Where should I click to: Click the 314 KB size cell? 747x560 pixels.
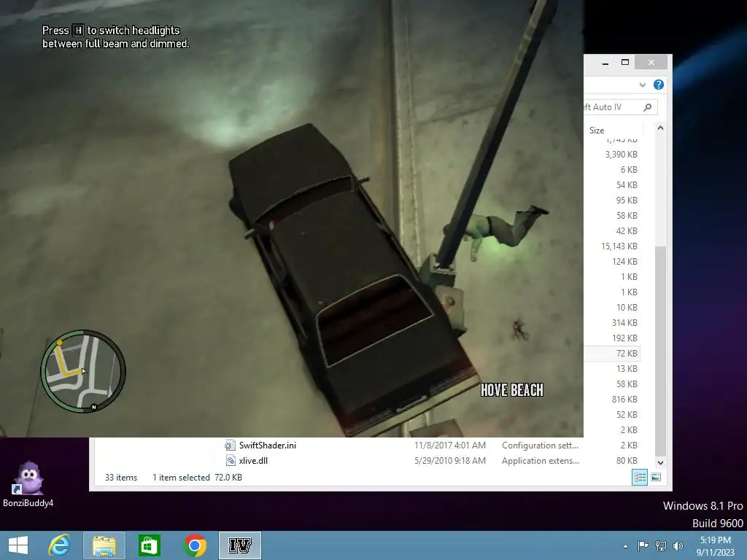click(624, 323)
